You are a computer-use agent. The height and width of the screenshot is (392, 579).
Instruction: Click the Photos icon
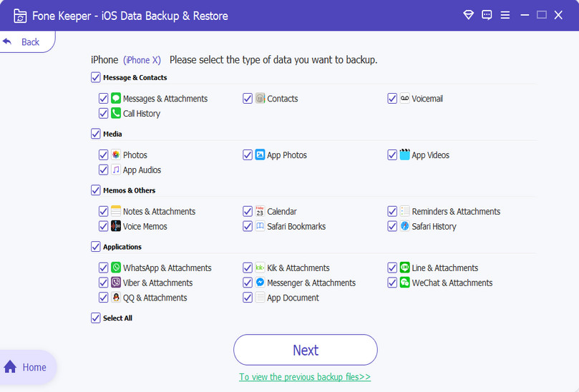click(116, 155)
